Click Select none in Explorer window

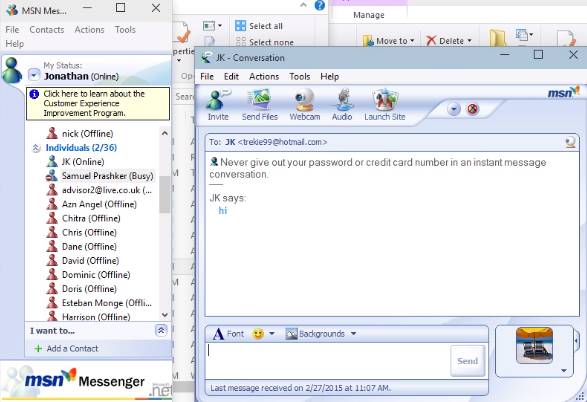coord(264,42)
